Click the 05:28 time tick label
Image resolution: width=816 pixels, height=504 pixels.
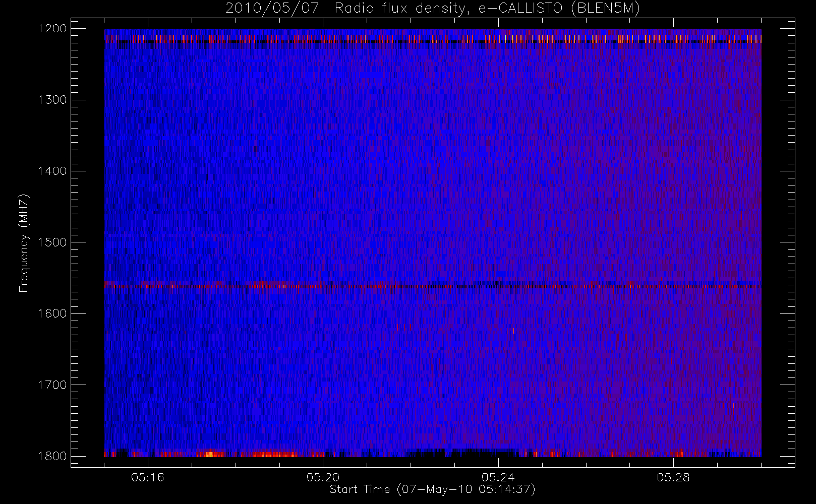(x=673, y=477)
